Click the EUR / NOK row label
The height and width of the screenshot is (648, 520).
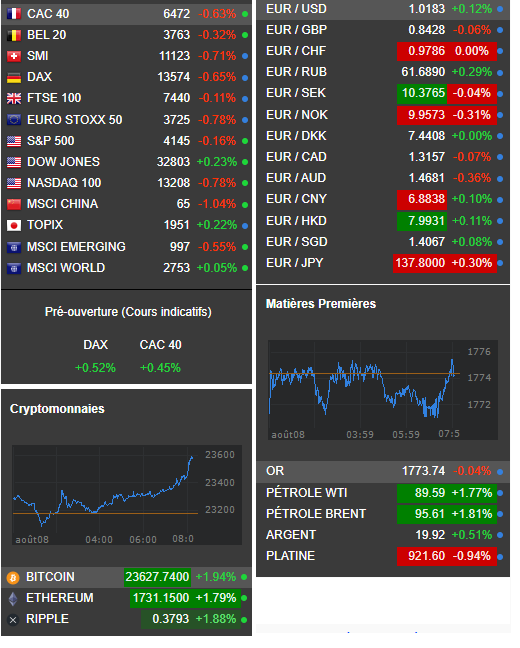297,115
